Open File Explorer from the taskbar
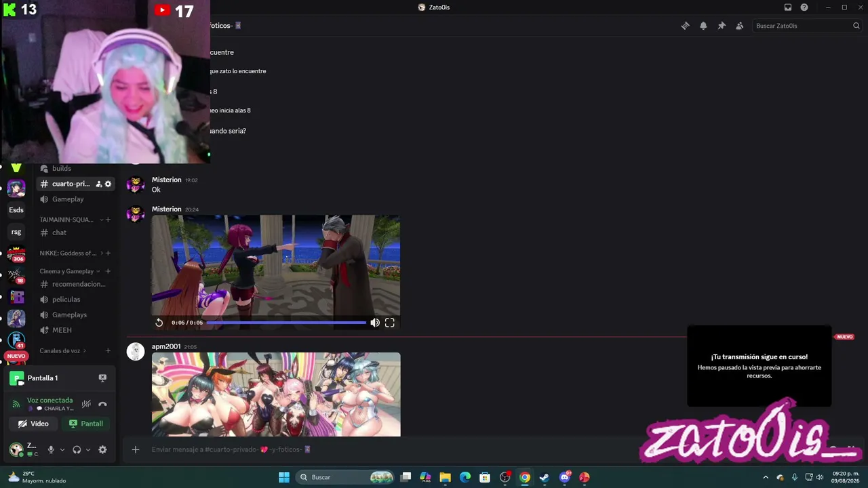This screenshot has width=868, height=488. (x=445, y=477)
